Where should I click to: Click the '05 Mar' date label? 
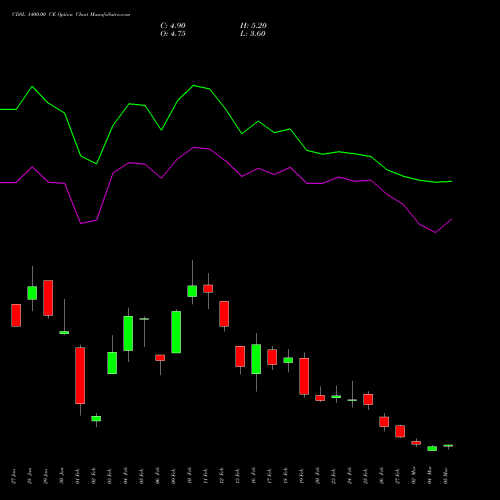[x=446, y=476]
